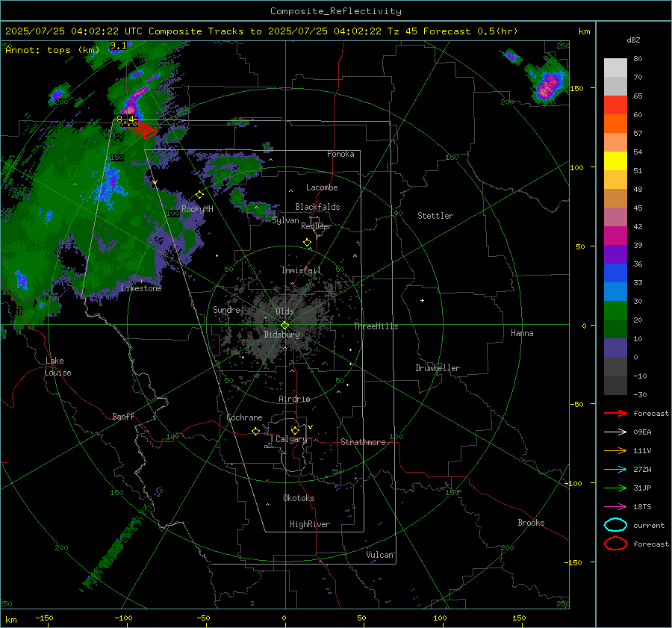This screenshot has height=628, width=672.
Task: Click the Cochrane city label
Action: 244,417
